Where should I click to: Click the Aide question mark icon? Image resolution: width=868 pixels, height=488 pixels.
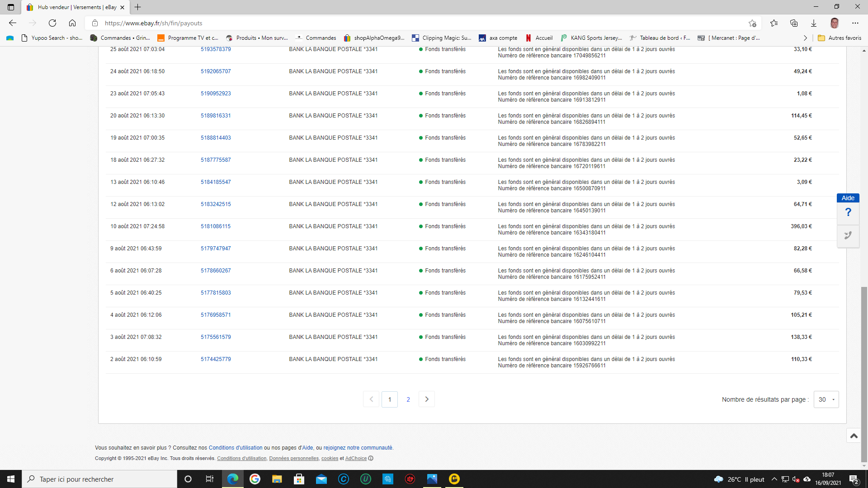(848, 212)
